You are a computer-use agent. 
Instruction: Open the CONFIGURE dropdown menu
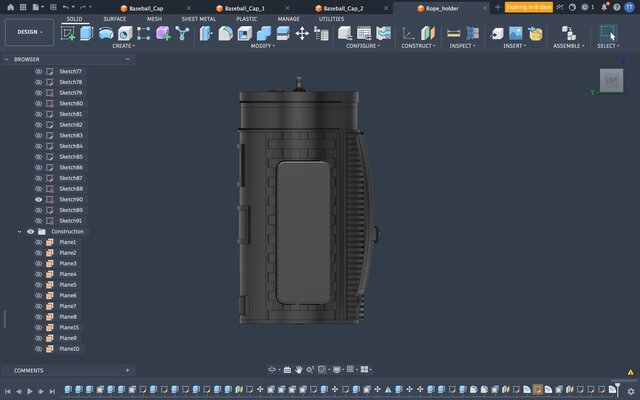point(363,46)
